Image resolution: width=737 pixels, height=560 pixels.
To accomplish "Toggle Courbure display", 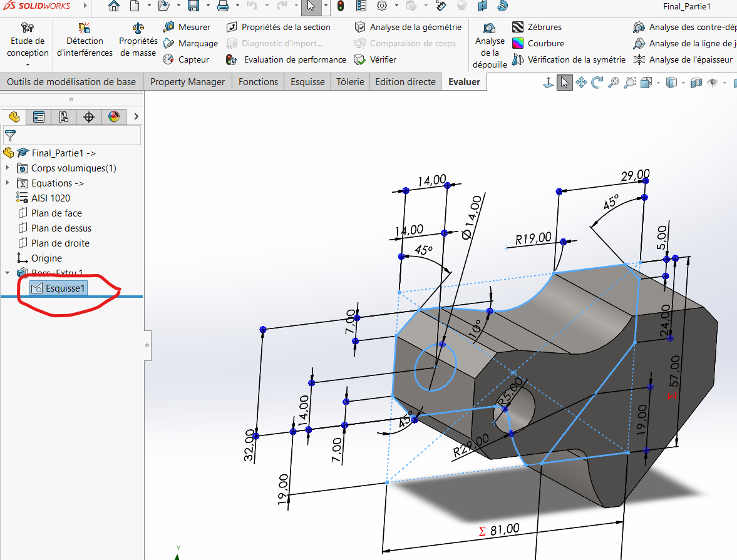I will tap(538, 43).
